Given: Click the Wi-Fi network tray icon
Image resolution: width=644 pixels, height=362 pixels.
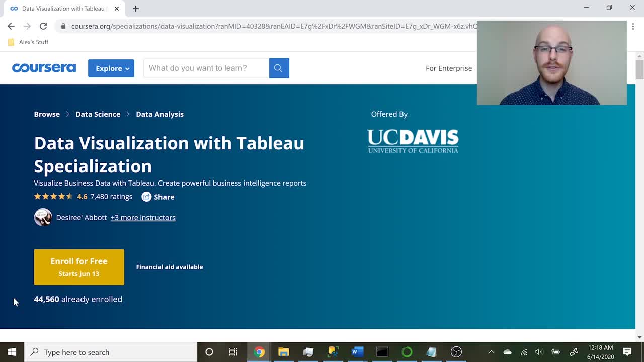Looking at the screenshot, I should [x=524, y=352].
